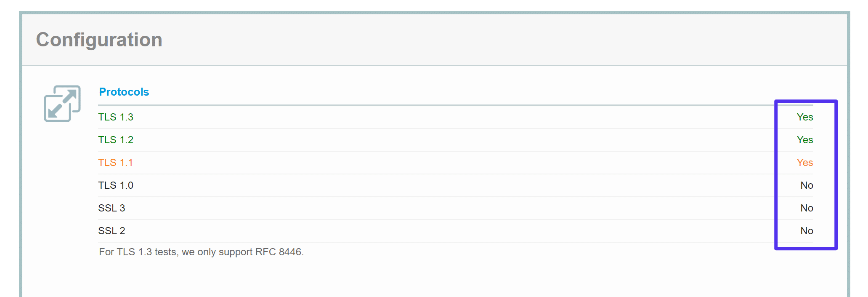This screenshot has width=868, height=297.
Task: Click the Protocols expand-arrows icon
Action: (62, 104)
